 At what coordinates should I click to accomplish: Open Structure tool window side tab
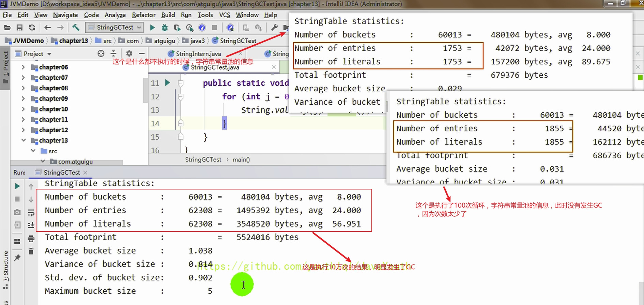(x=5, y=270)
